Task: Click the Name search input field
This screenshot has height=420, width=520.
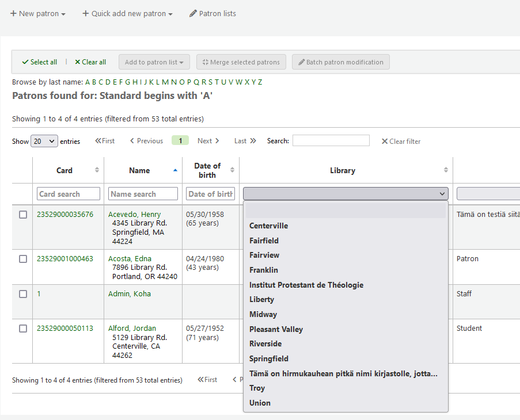Action: [143, 194]
